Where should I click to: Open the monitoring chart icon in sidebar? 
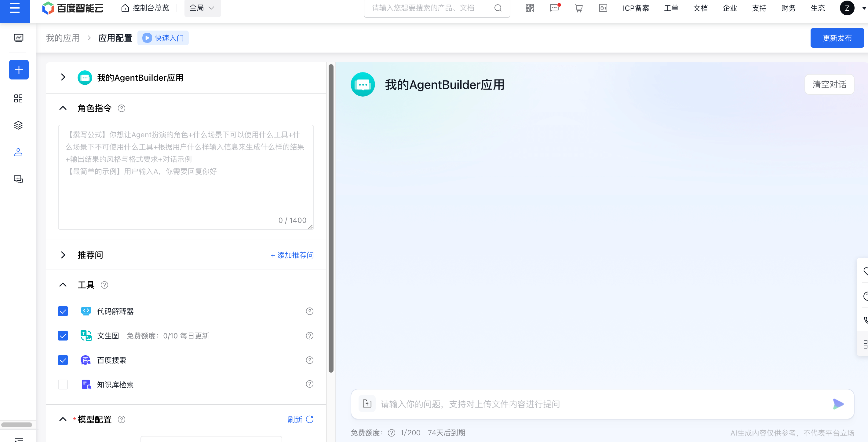(19, 38)
